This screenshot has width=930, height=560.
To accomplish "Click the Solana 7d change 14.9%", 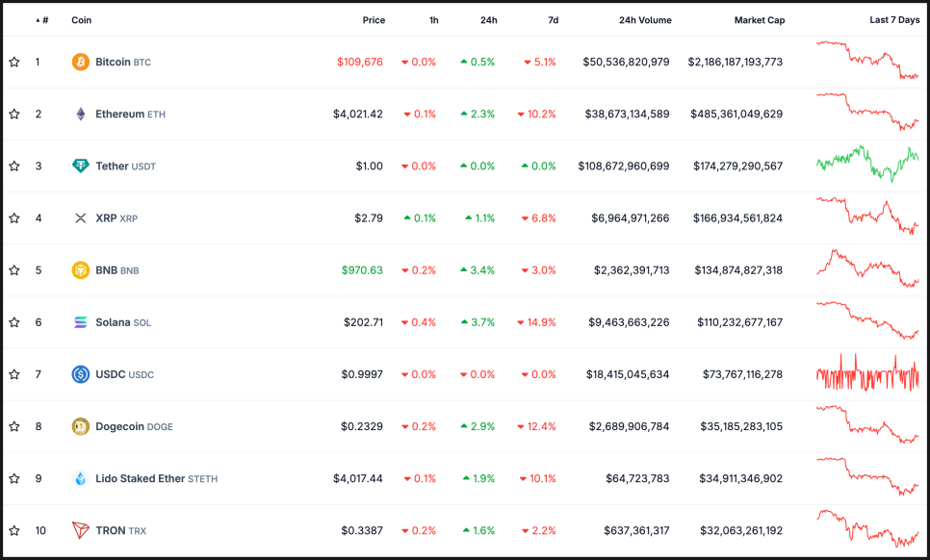I will point(537,322).
